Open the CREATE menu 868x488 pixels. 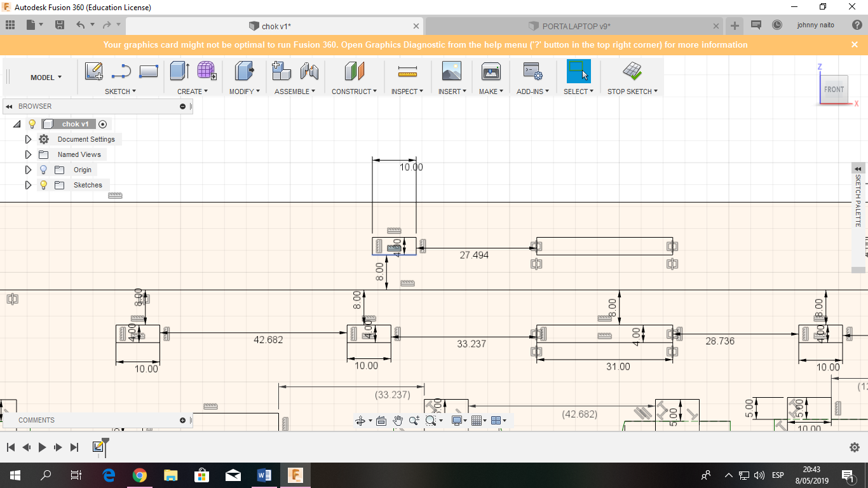point(193,91)
